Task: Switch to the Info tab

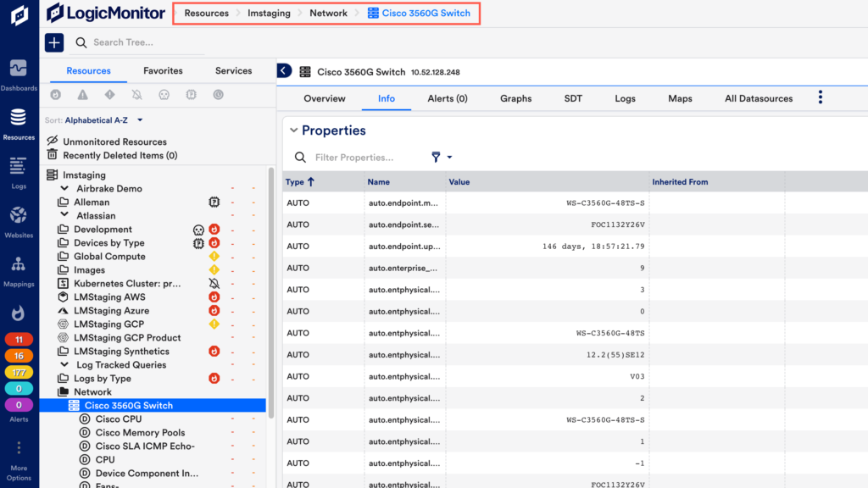Action: click(x=387, y=98)
